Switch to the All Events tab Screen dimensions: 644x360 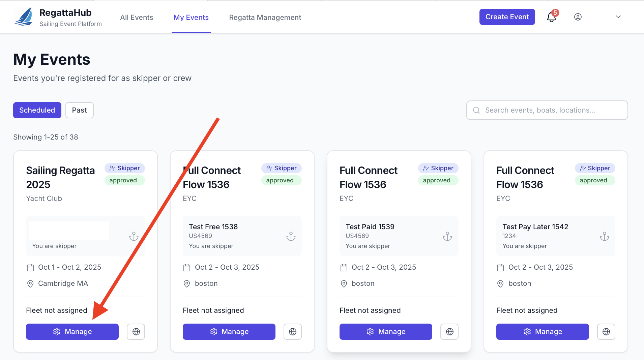137,17
